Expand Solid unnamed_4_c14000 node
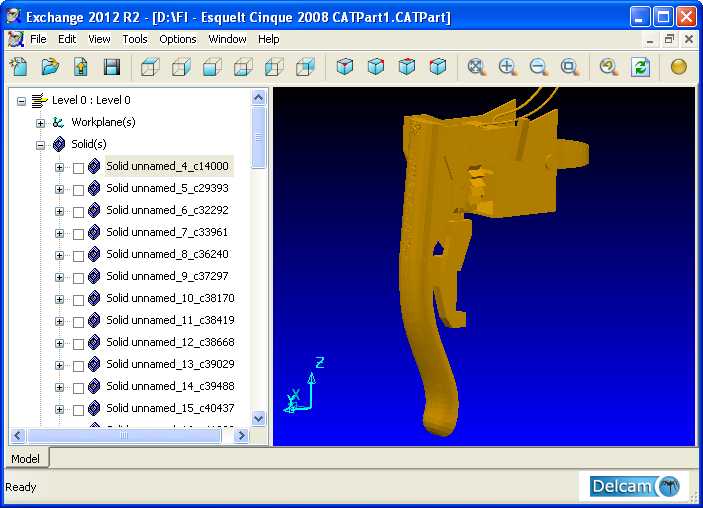The height and width of the screenshot is (508, 703). click(x=59, y=167)
